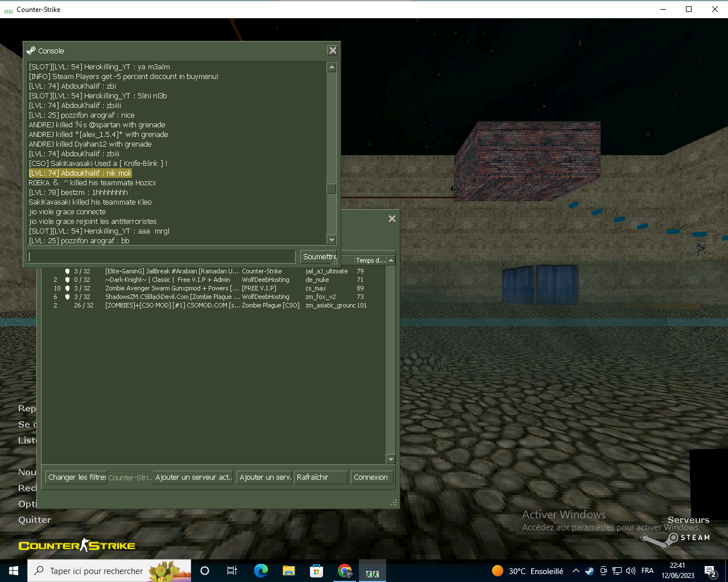The image size is (728, 582).
Task: Click the Rafraîchir button
Action: (x=320, y=477)
